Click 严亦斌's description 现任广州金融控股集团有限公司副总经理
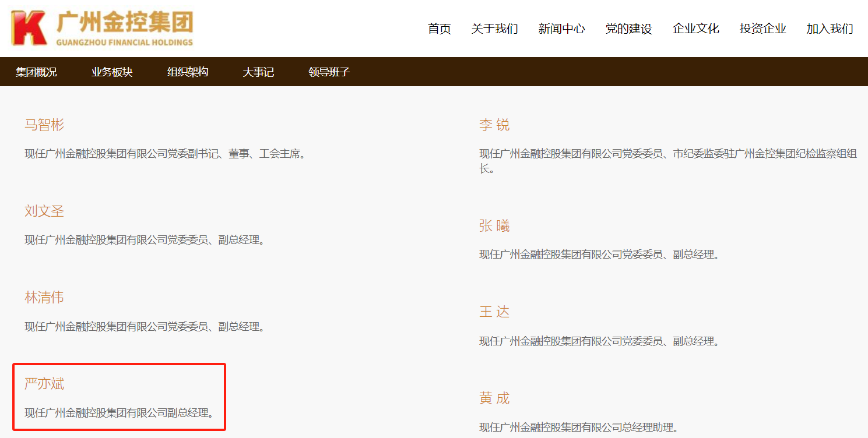The image size is (868, 438). click(120, 414)
